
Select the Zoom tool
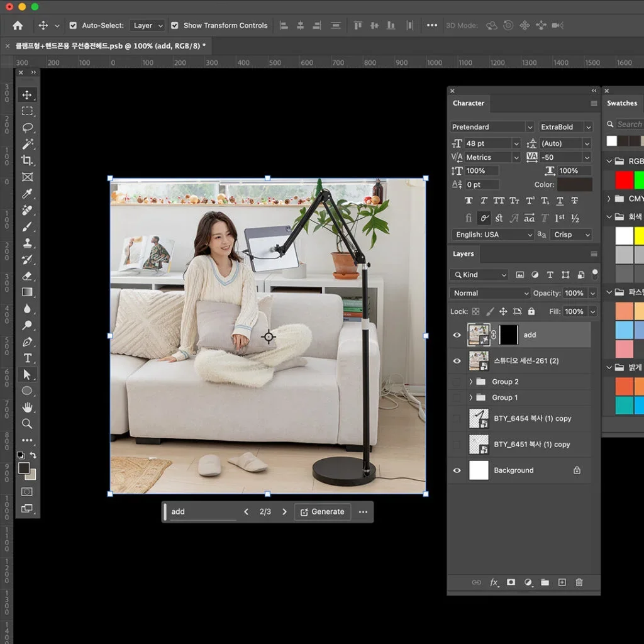(x=27, y=424)
